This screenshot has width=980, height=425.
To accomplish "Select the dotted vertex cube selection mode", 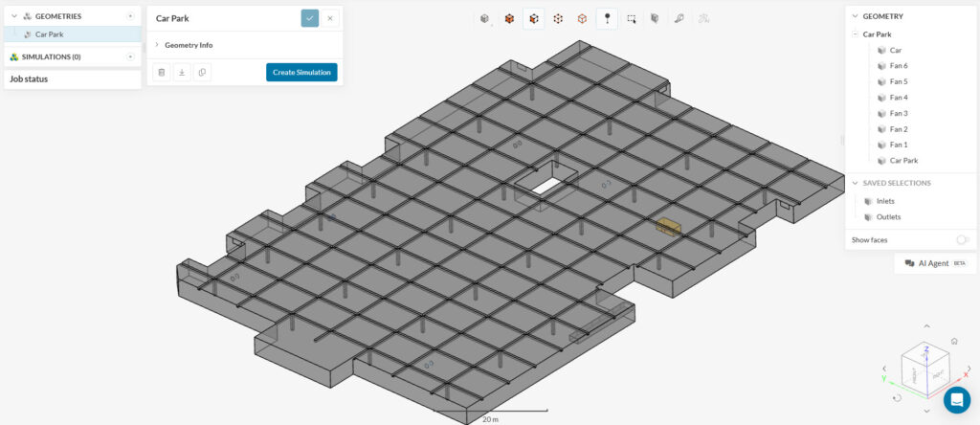I will pyautogui.click(x=558, y=19).
